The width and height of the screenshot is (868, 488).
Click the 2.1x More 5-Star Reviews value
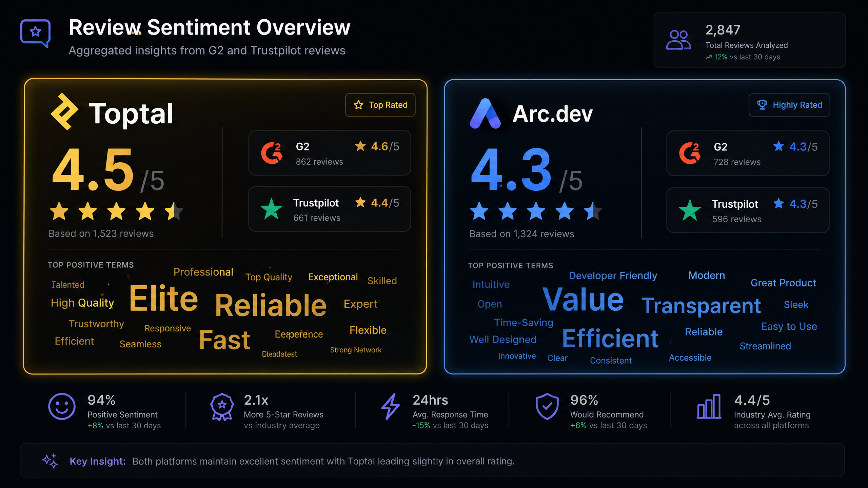pos(256,400)
